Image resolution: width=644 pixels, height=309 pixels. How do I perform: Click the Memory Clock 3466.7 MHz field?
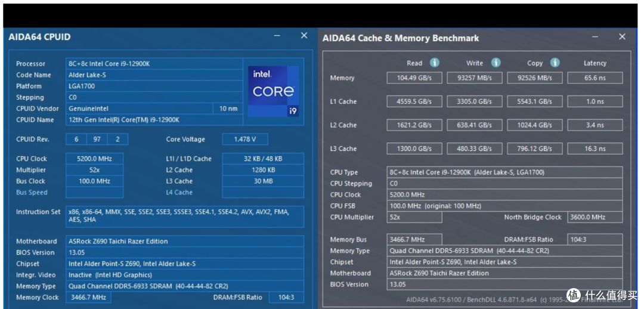[x=88, y=297]
